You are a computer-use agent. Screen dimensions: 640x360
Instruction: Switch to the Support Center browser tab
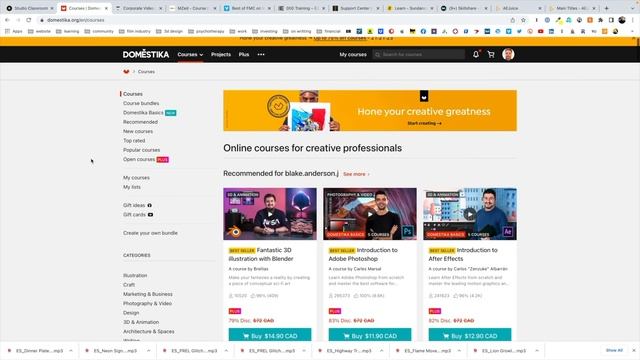(x=355, y=8)
